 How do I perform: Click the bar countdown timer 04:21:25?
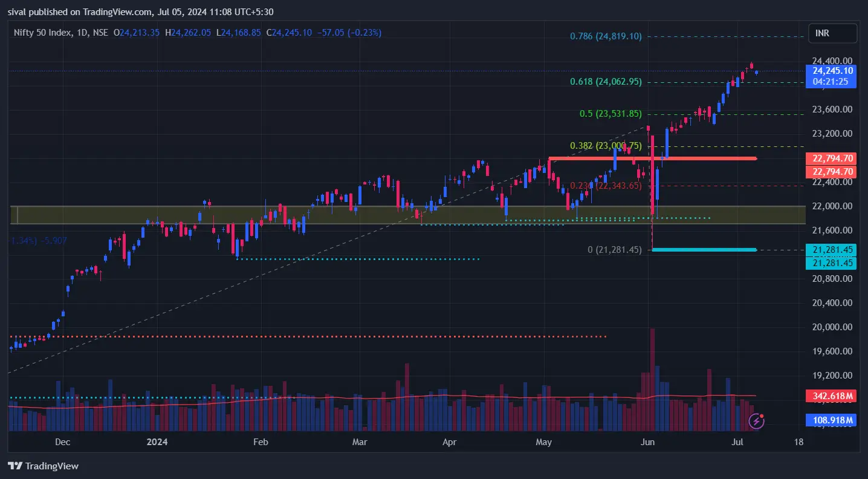pos(831,82)
